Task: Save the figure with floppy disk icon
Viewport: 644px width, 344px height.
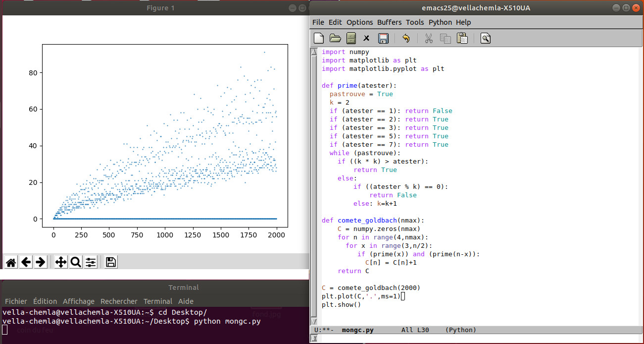Action: coord(111,262)
